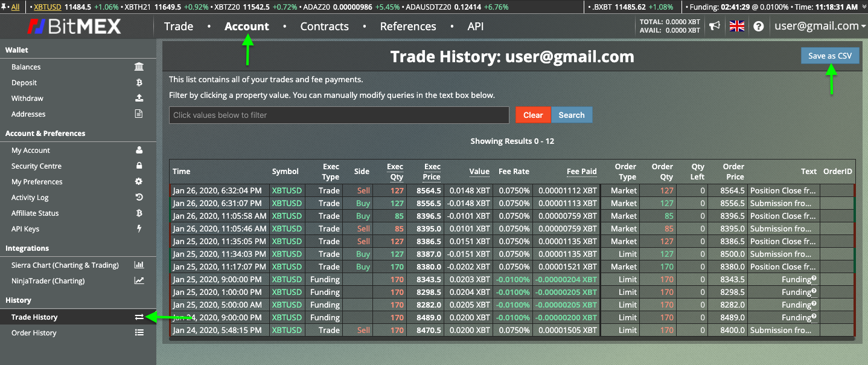
Task: Click order price 8400.0 cell
Action: click(733, 330)
